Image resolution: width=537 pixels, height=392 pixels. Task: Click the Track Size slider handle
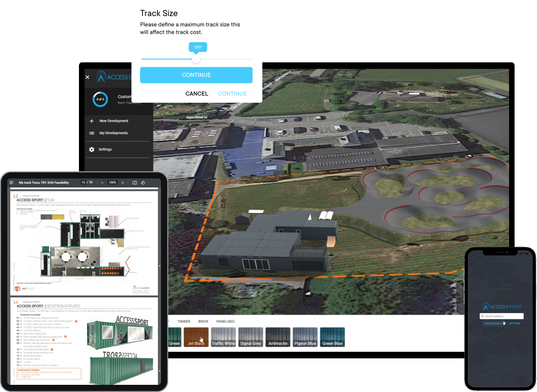(x=196, y=59)
